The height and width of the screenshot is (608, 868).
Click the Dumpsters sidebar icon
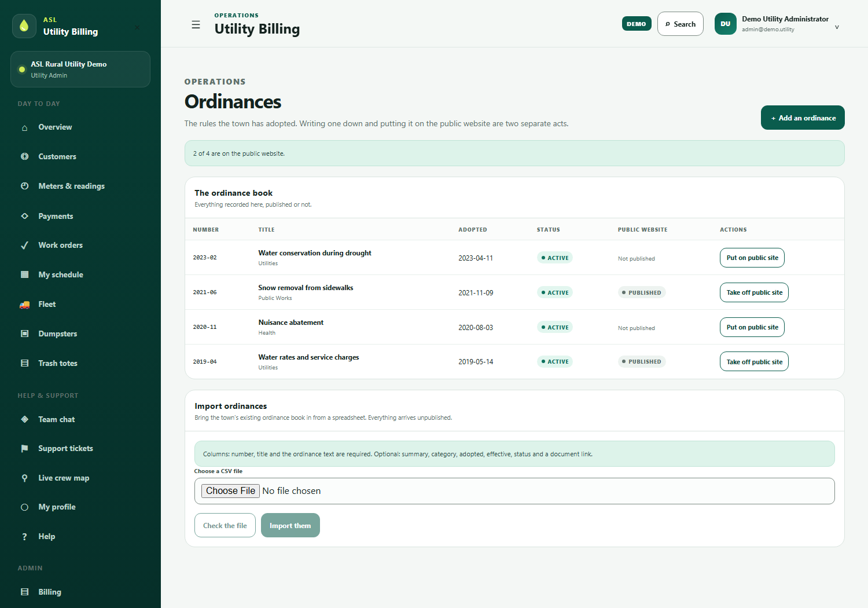tap(24, 334)
